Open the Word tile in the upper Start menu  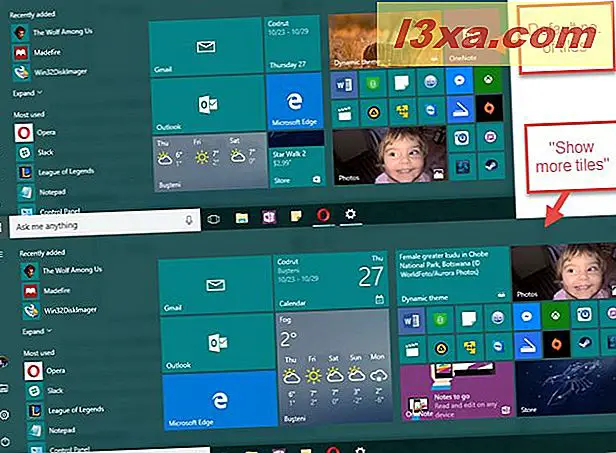coord(344,84)
